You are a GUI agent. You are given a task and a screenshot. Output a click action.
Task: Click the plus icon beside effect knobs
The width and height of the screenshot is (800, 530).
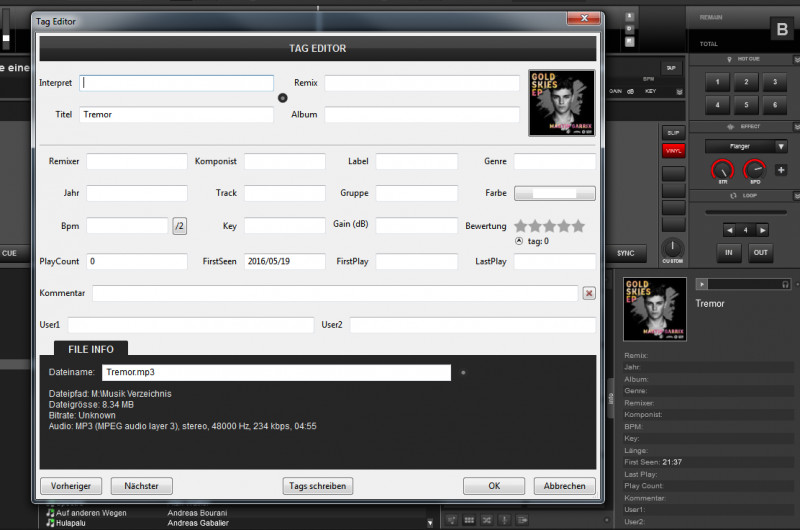click(781, 170)
